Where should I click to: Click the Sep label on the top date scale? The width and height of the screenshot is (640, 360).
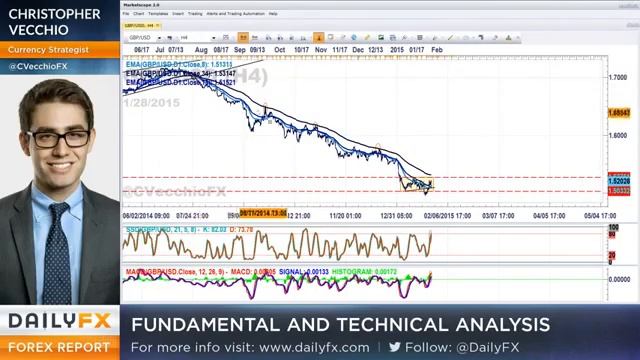[240, 50]
